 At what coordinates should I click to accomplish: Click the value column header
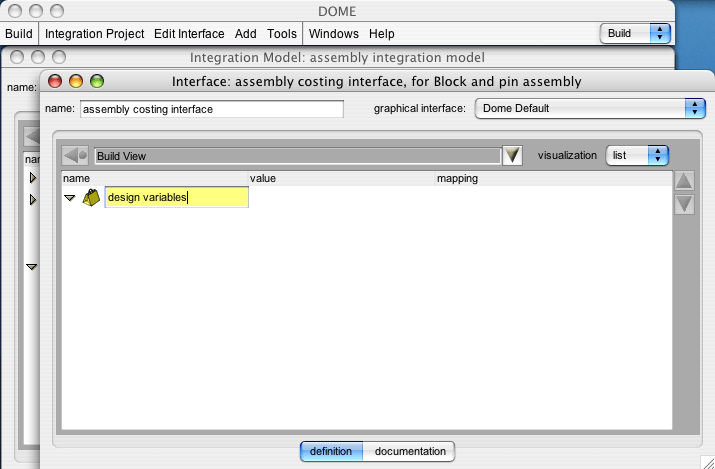click(342, 178)
